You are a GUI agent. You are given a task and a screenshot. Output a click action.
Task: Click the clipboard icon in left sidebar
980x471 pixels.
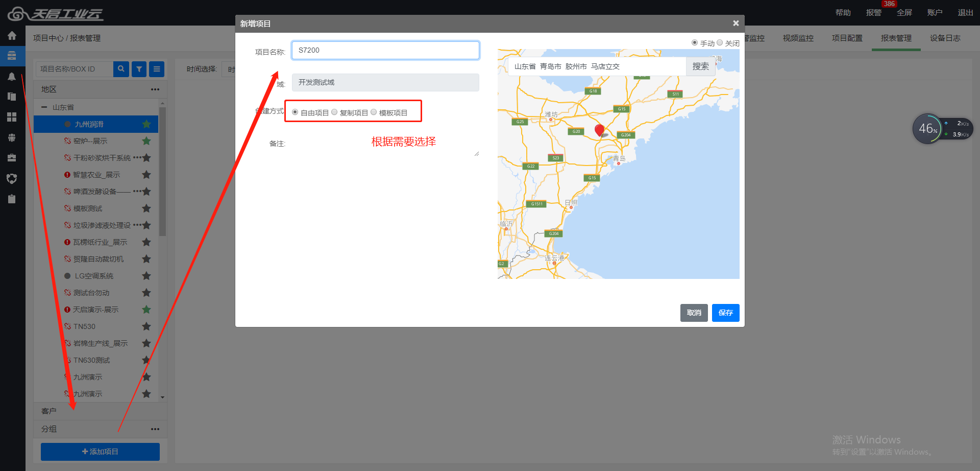pos(12,199)
